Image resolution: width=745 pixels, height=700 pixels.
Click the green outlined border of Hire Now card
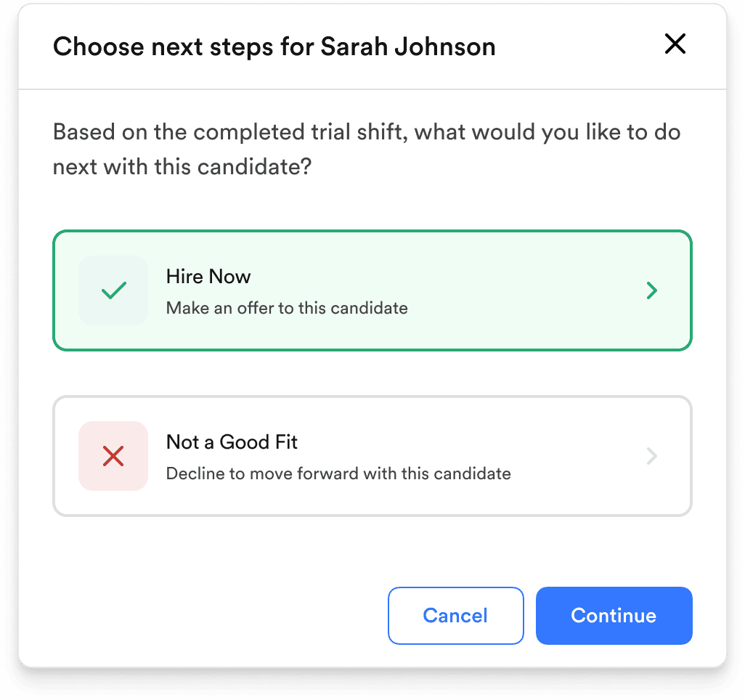coord(372,232)
